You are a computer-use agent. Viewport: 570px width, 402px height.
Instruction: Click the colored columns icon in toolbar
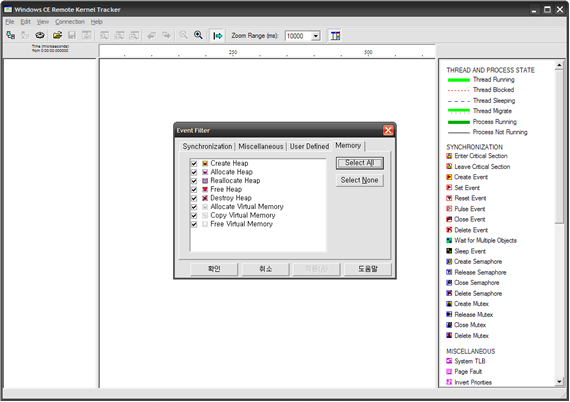coord(335,36)
